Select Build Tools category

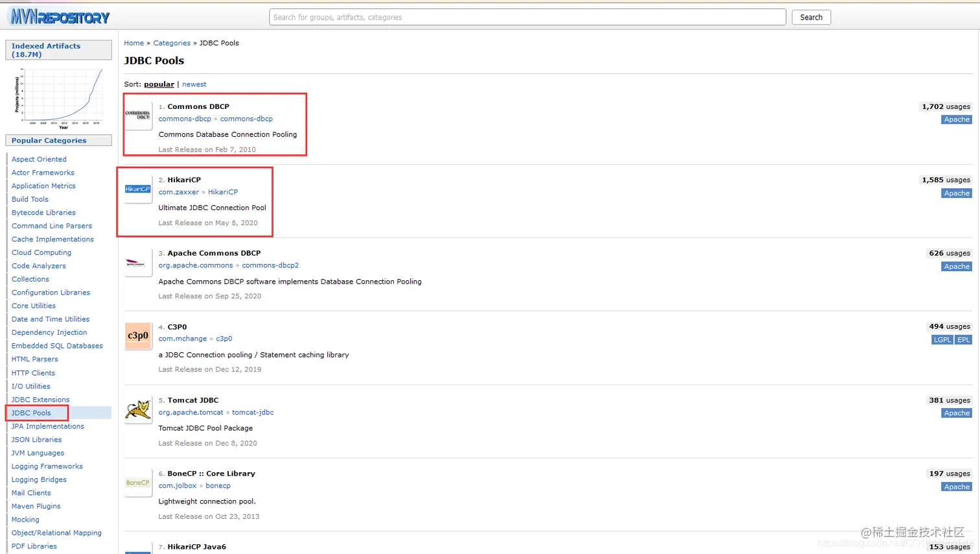30,199
